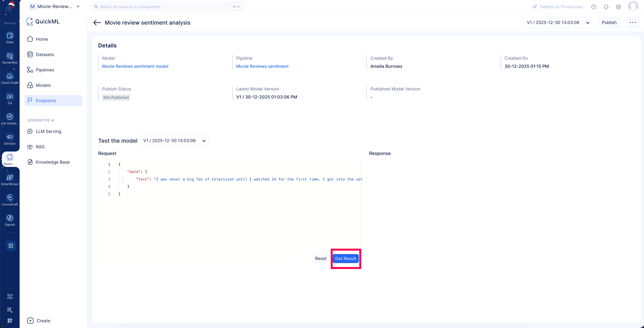Click the Publish button
The image size is (644, 328).
coord(609,22)
